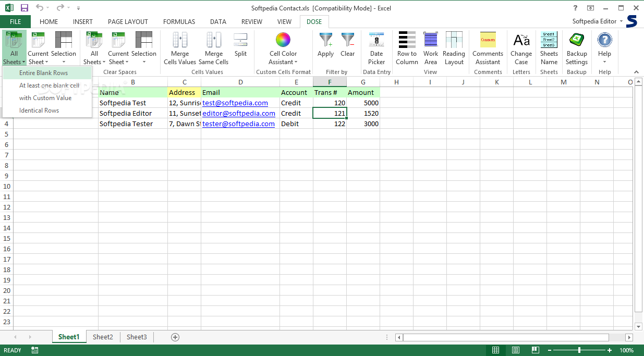The image size is (644, 356).
Task: Click the Save icon in quick access toolbar
Action: (25, 8)
